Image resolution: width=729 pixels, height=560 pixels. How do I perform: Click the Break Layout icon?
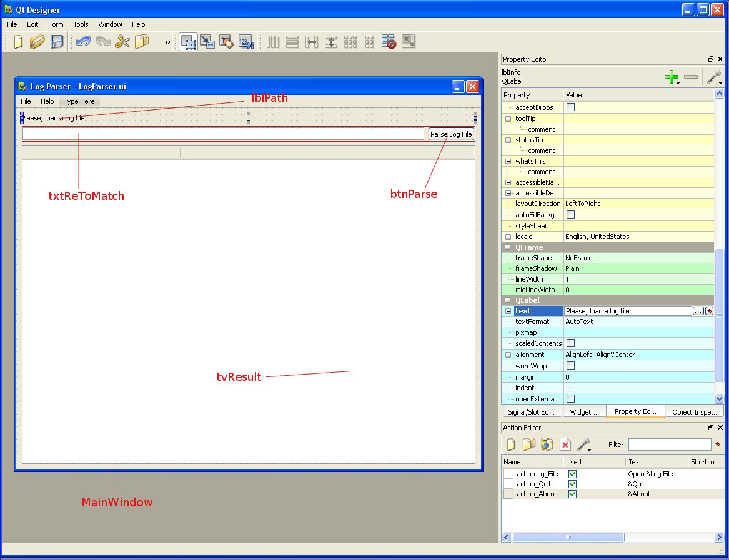(389, 42)
